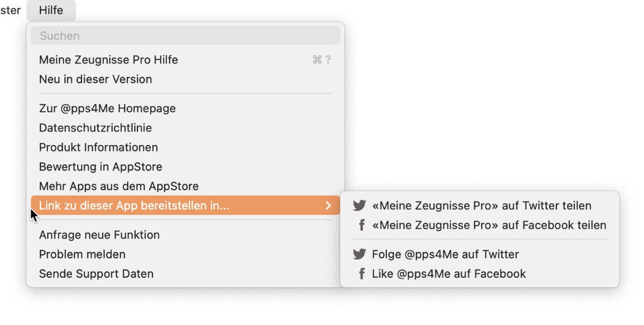This screenshot has width=644, height=325.
Task: Click Twitter bird icon beside share entry
Action: click(359, 206)
